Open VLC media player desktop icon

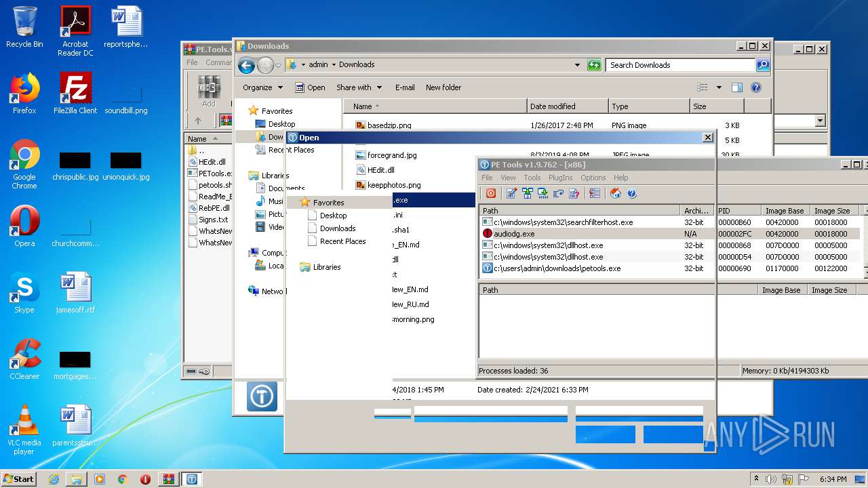24,429
